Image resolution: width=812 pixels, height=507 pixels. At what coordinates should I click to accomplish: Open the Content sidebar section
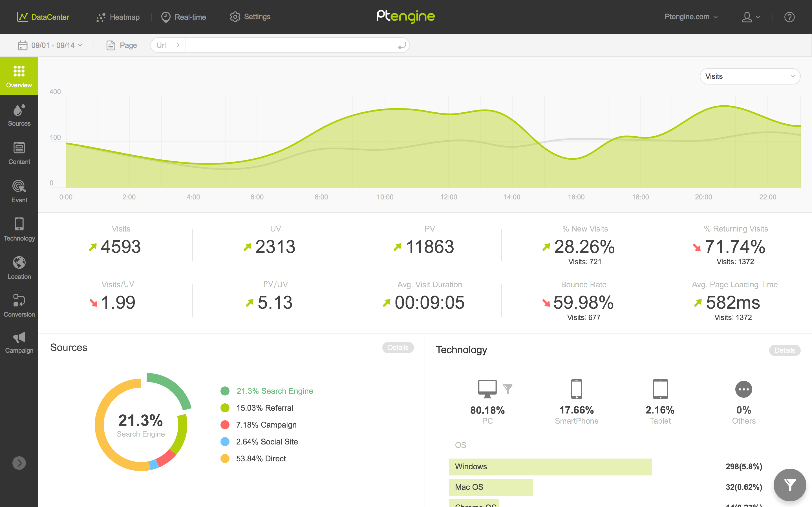(x=19, y=153)
